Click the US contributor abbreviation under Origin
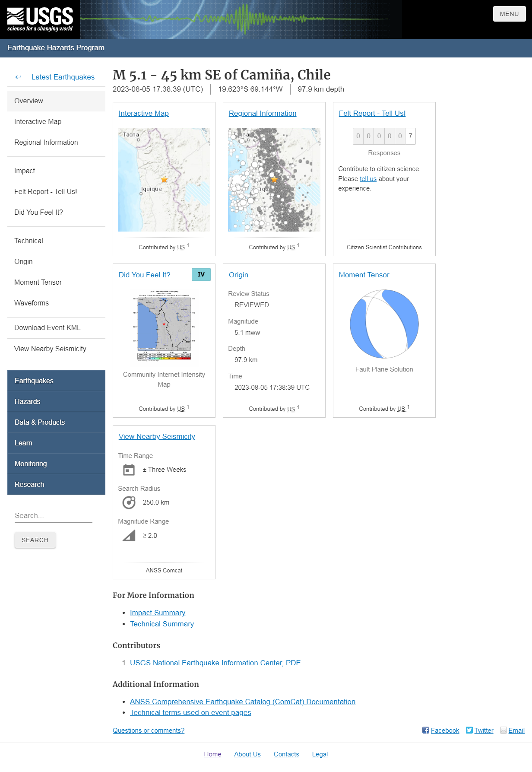The image size is (532, 772). tap(291, 409)
